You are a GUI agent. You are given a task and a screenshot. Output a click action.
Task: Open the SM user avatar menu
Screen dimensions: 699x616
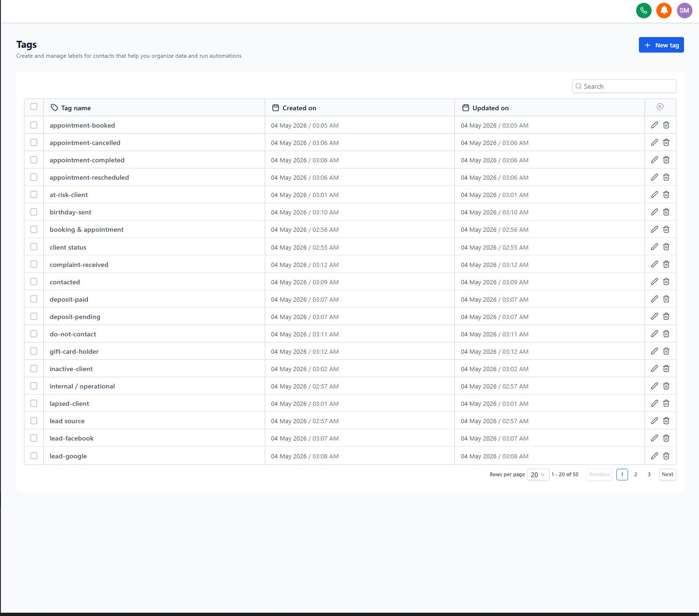pos(684,10)
